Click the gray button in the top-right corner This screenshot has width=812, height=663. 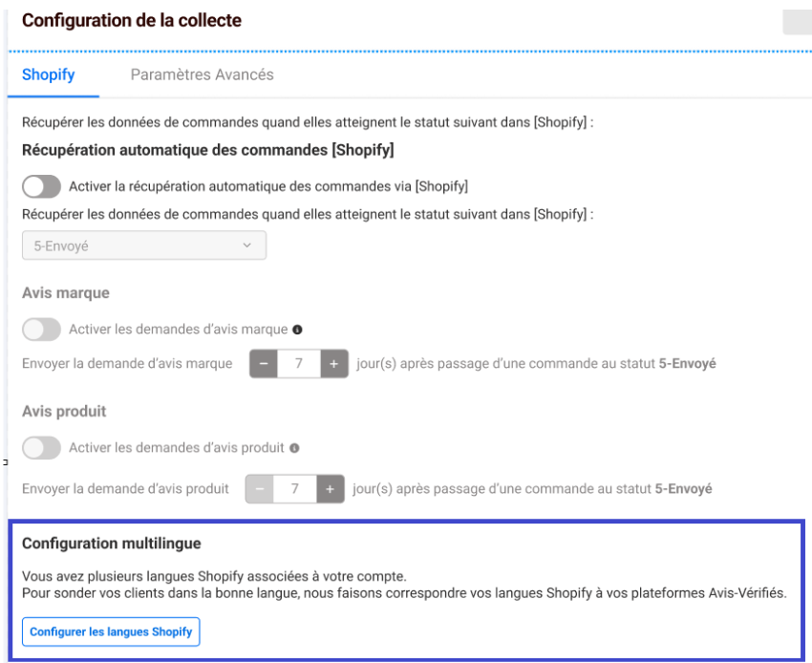tap(796, 21)
